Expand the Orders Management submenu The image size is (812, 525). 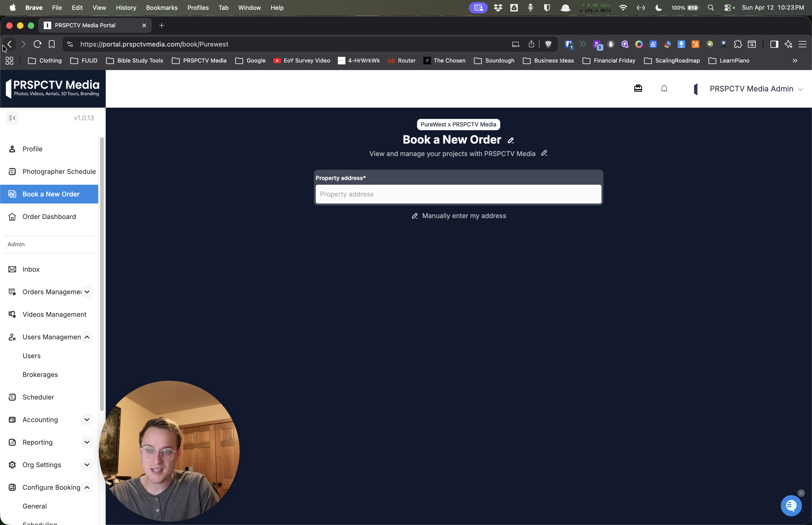point(87,292)
